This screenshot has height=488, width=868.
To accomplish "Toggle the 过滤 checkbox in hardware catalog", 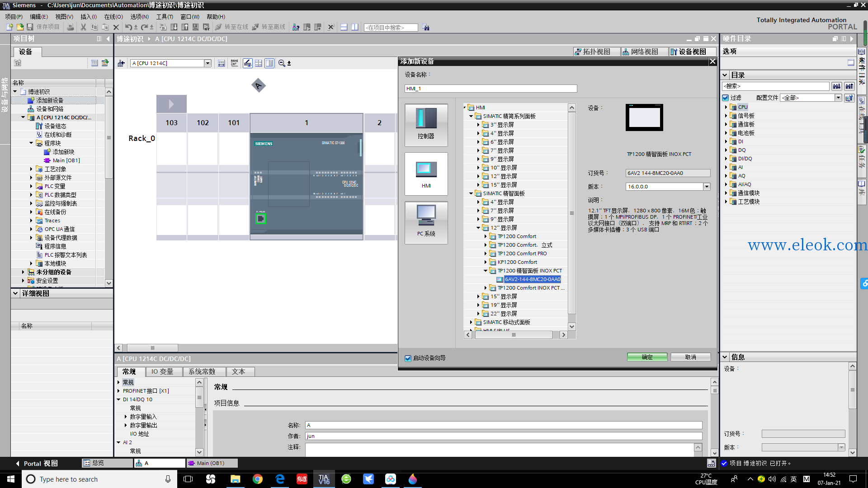I will coord(726,98).
